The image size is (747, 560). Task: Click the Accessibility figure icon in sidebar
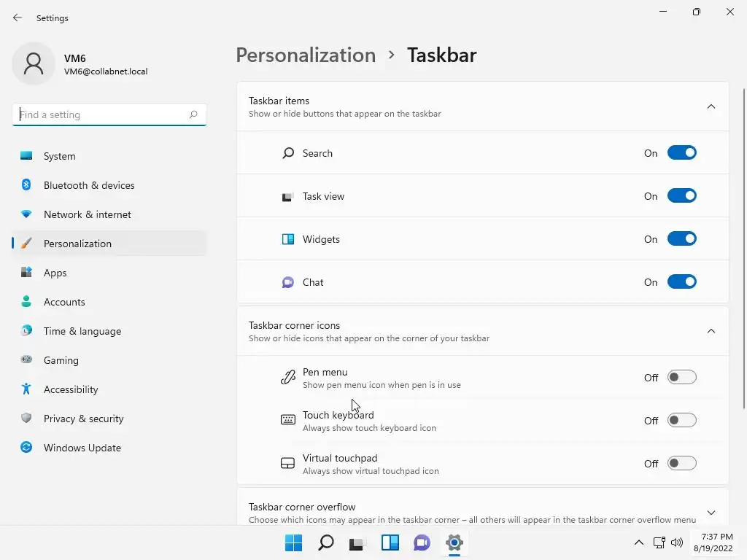point(26,389)
